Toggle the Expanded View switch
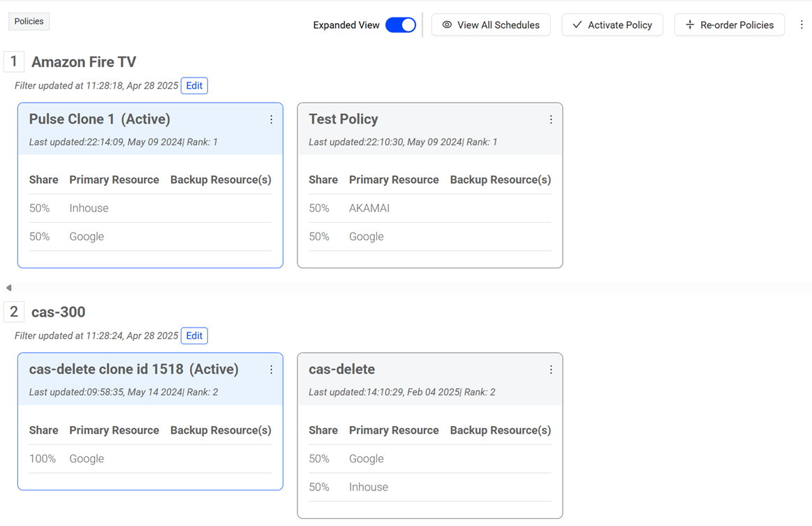812x526 pixels. [x=401, y=24]
